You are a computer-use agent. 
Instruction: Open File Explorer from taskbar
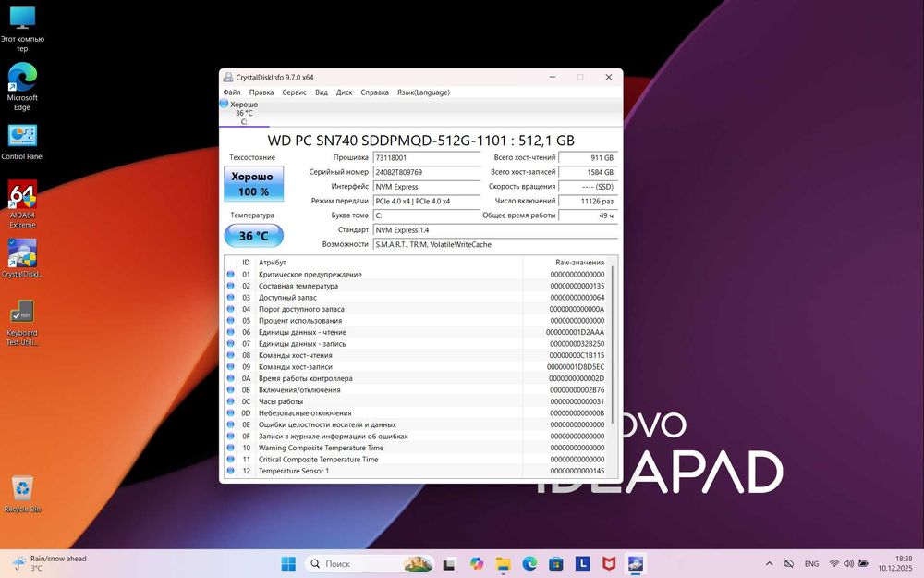[x=503, y=564]
